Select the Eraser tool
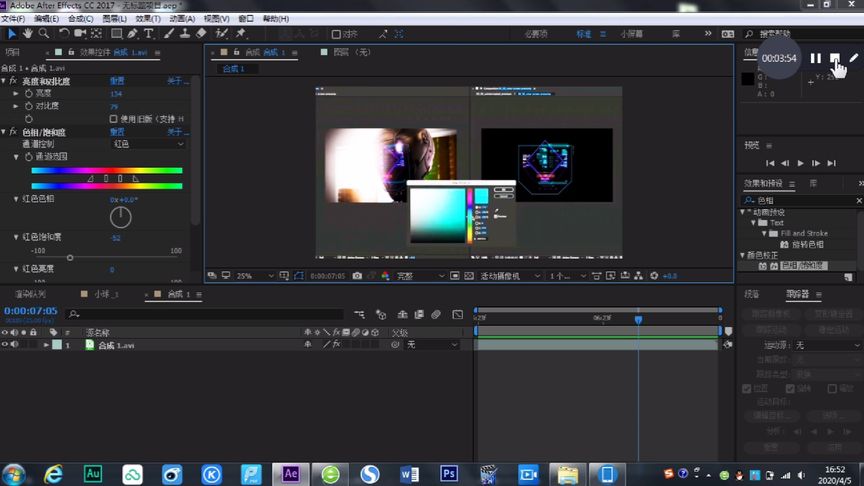This screenshot has width=864, height=486. pos(202,34)
